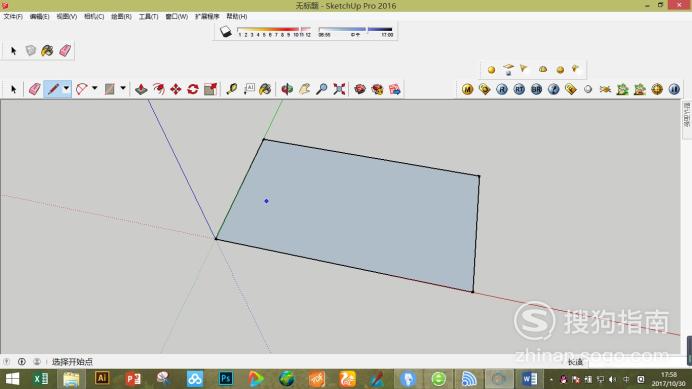Choose the Push/Pull tool
692x389 pixels.
point(141,89)
